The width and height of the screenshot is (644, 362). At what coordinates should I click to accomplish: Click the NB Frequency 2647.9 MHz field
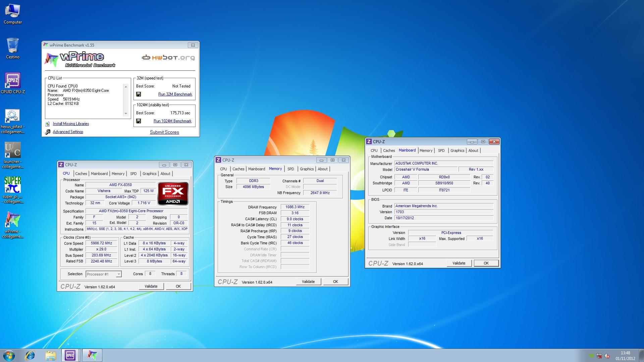[x=320, y=193]
